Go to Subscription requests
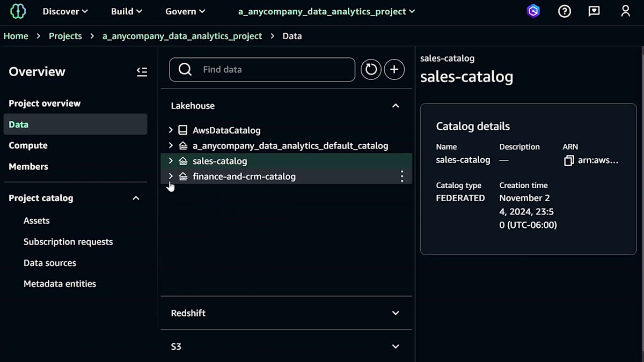This screenshot has height=362, width=644. pyautogui.click(x=68, y=242)
